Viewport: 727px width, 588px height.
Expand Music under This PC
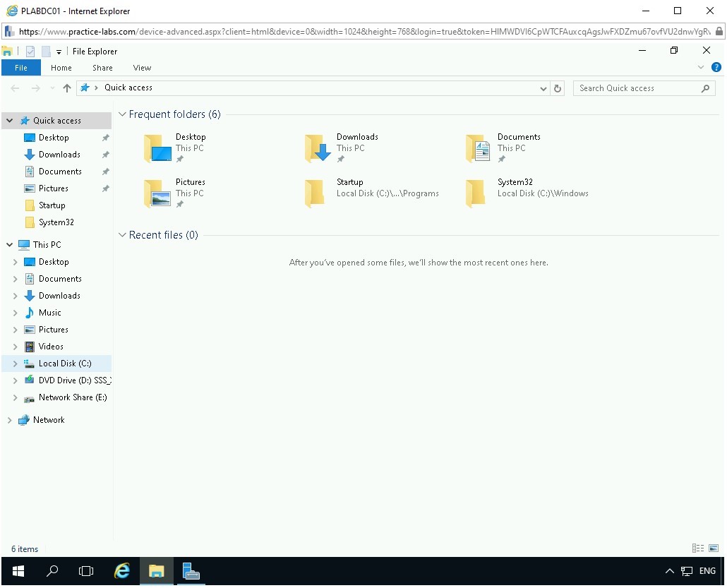pos(15,313)
